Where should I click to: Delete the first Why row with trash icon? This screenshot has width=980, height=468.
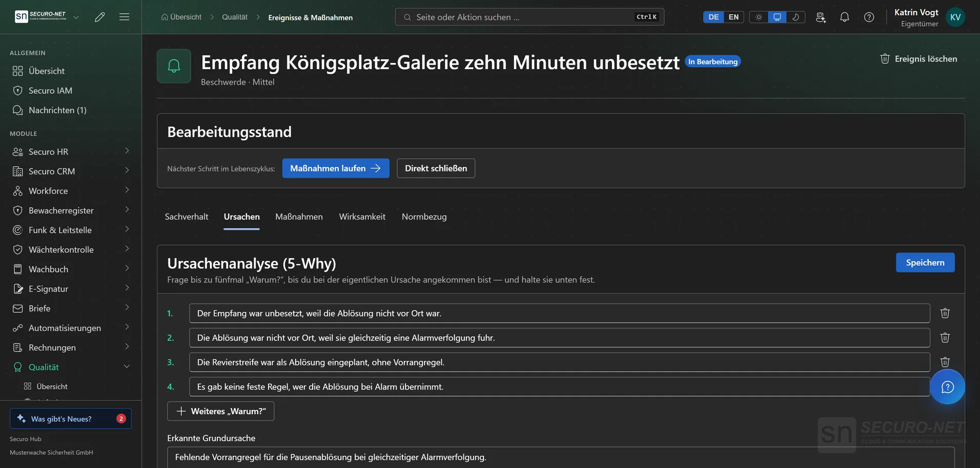(945, 313)
